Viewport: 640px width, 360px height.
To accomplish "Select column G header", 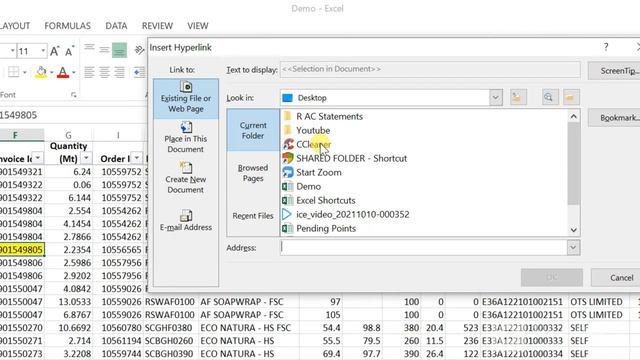I will 69,135.
